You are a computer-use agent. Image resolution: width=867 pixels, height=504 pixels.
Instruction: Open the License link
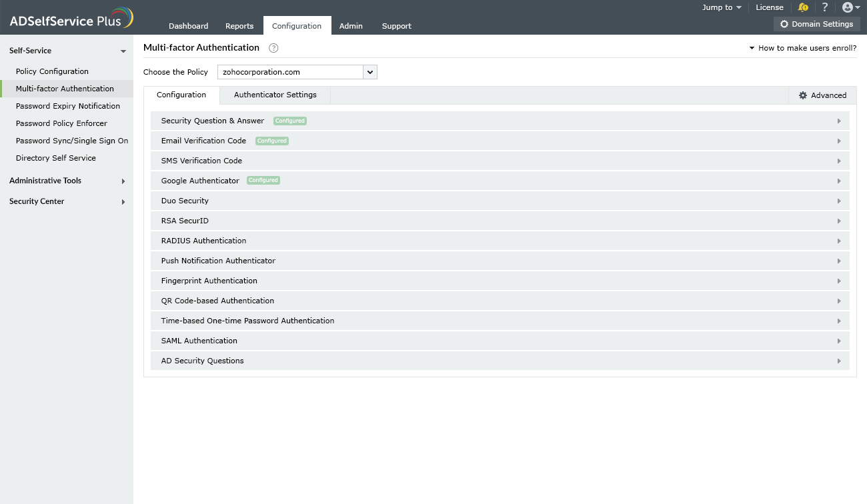pyautogui.click(x=770, y=7)
